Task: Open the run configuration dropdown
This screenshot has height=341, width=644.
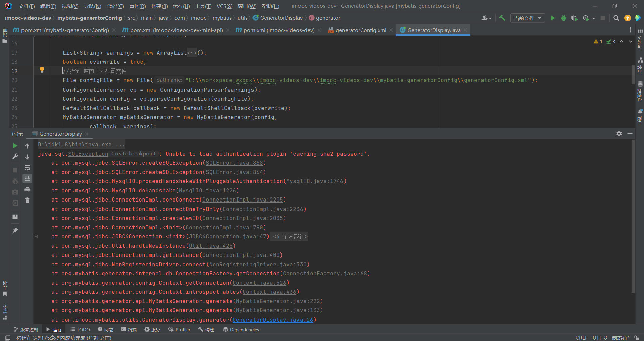Action: (527, 18)
